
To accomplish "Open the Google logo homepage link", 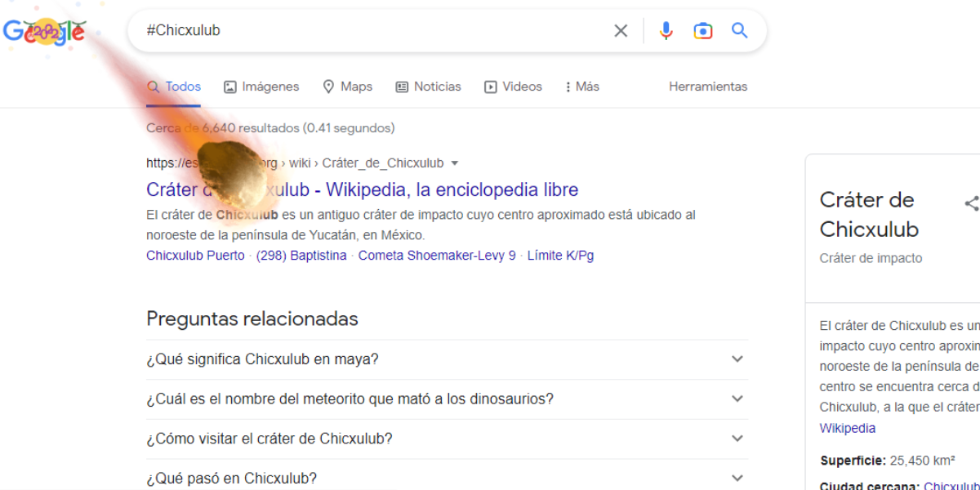I will coord(44,32).
